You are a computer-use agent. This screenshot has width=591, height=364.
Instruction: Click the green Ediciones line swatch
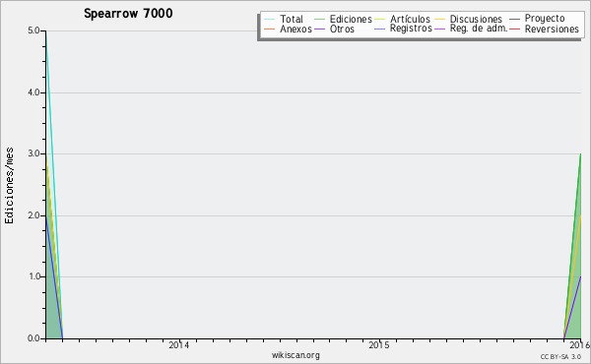click(319, 19)
